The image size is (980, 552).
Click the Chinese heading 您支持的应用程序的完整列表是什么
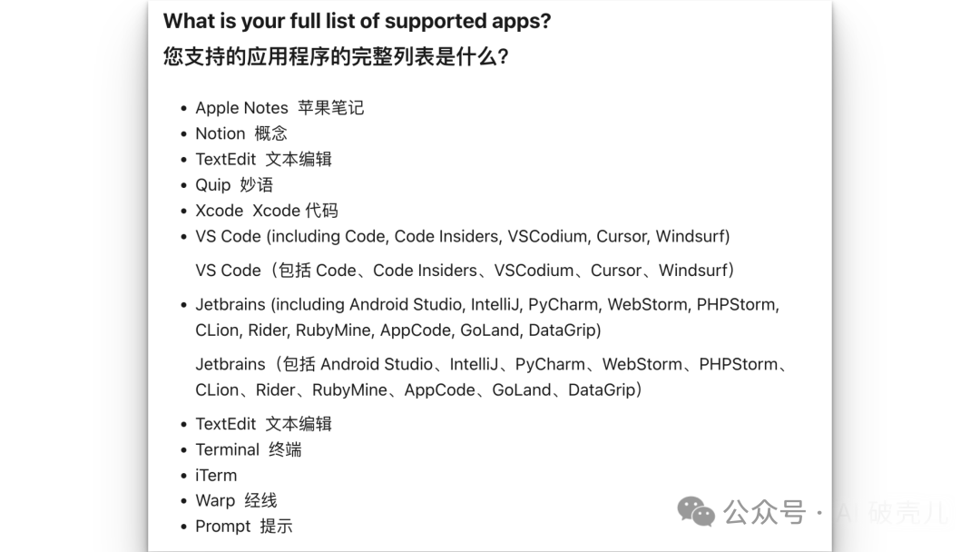point(336,56)
